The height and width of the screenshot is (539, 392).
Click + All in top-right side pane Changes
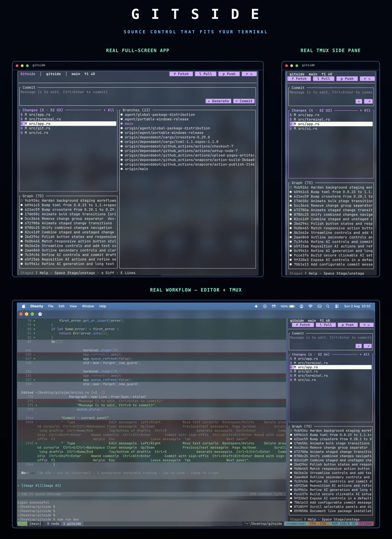point(365,110)
